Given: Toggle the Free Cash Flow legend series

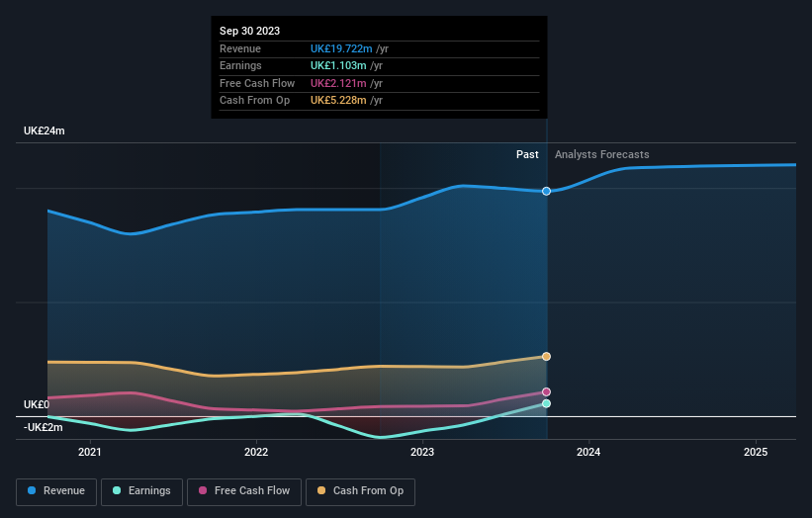Looking at the screenshot, I should click(x=244, y=491).
